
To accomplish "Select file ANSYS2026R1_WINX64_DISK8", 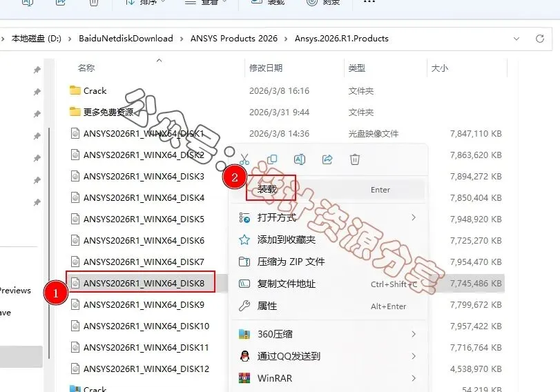I will coord(137,284).
